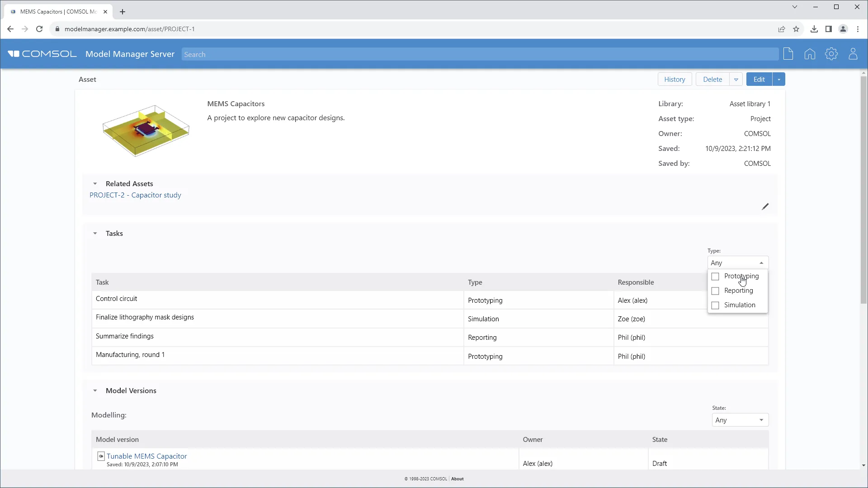Click the page vertical scrollbar
This screenshot has width=868, height=488.
tap(863, 190)
